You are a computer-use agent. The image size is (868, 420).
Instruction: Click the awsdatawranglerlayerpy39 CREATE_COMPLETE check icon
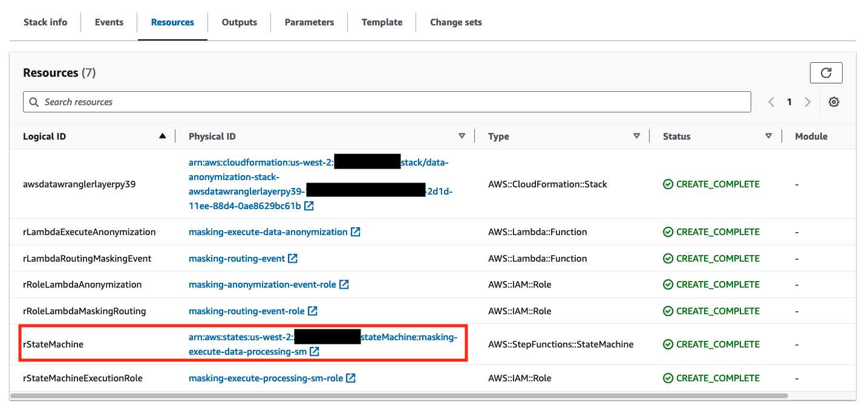tap(668, 184)
